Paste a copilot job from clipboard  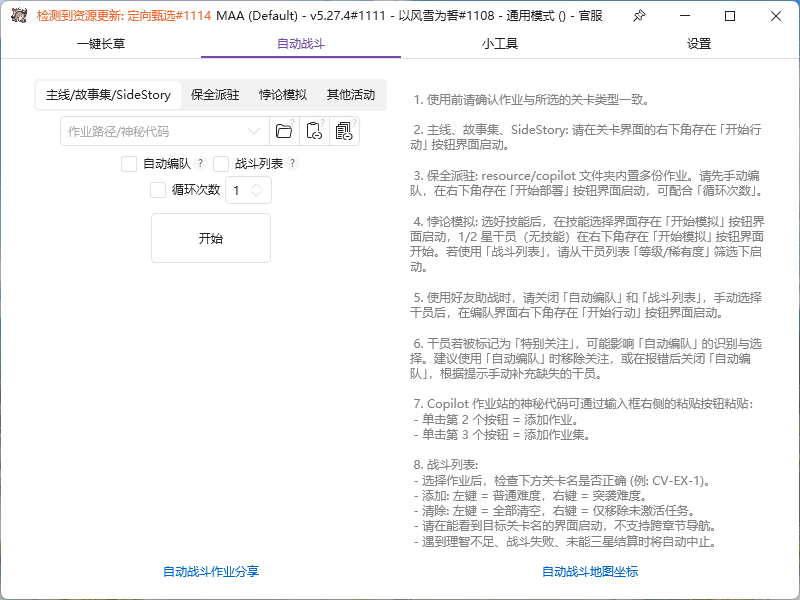coord(313,131)
